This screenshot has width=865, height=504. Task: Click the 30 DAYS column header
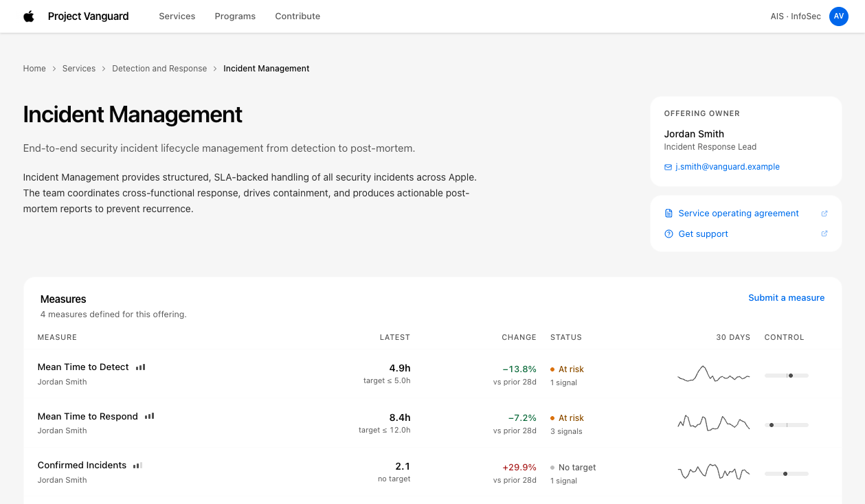click(x=733, y=338)
